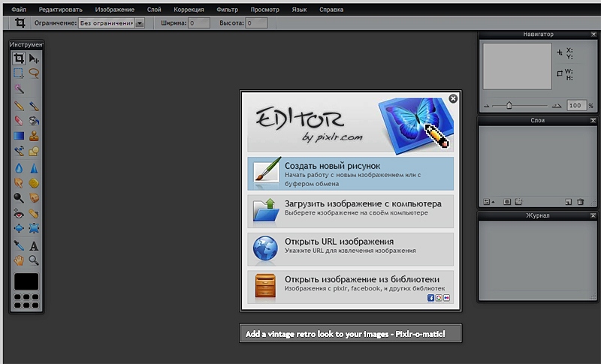Image resolution: width=601 pixels, height=364 pixels.
Task: Click the Pixlr-o-matic vintage retro banner
Action: (x=350, y=333)
